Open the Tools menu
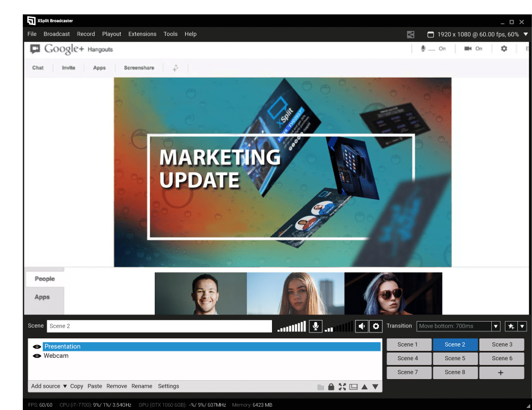Image resolution: width=532 pixels, height=410 pixels. [x=170, y=34]
